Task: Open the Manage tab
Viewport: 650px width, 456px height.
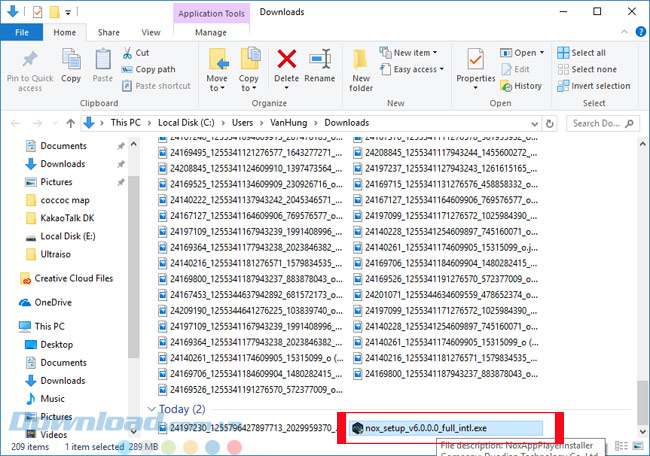Action: 211,32
